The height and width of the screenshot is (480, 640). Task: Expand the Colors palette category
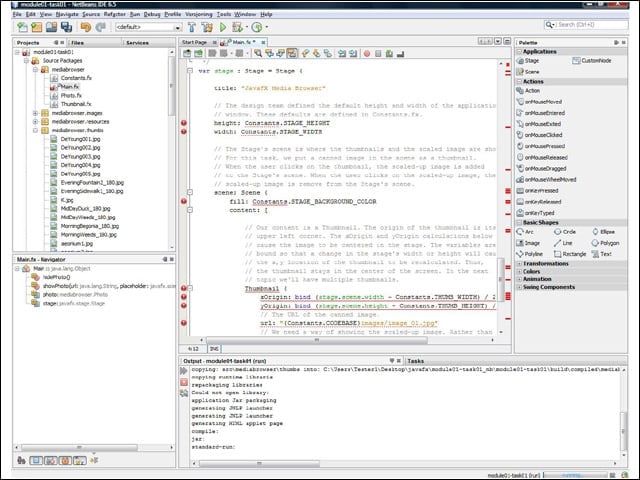[519, 271]
